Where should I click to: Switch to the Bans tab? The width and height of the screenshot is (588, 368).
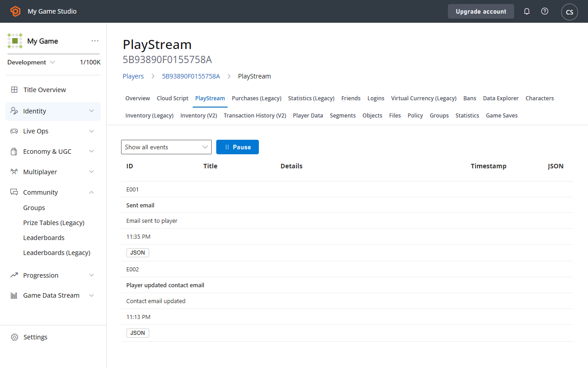(x=470, y=98)
